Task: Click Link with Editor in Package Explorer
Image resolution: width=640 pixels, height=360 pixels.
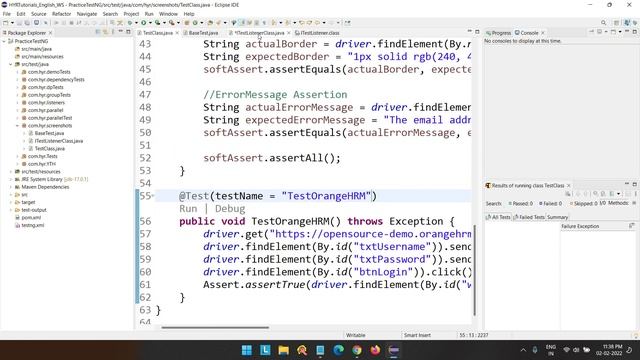Action: [105, 32]
